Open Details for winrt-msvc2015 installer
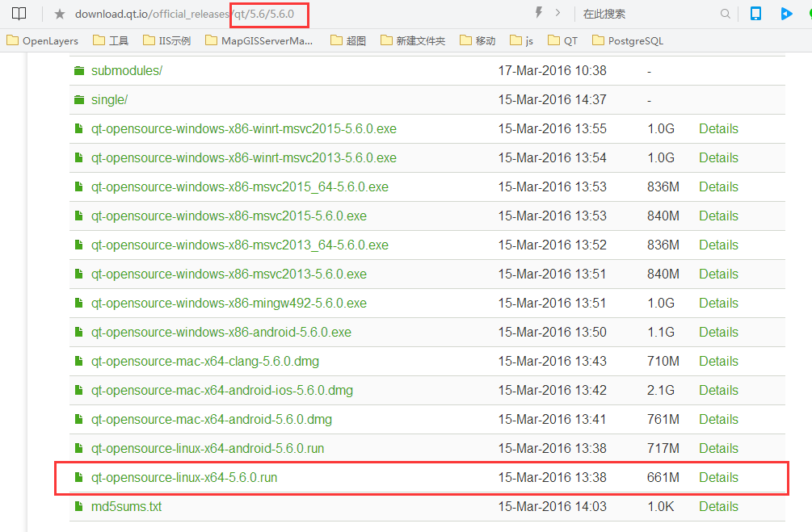 pyautogui.click(x=718, y=128)
